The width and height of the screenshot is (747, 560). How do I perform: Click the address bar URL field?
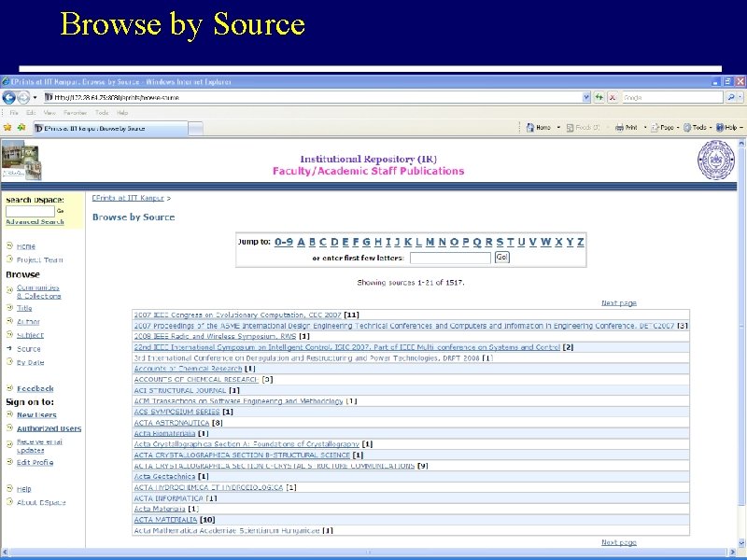[x=313, y=97]
